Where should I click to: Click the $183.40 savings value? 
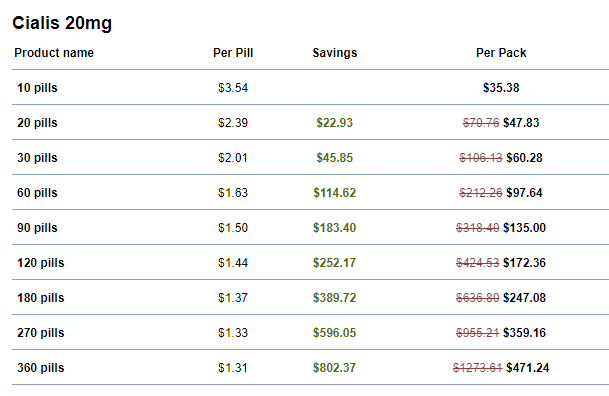(x=335, y=228)
